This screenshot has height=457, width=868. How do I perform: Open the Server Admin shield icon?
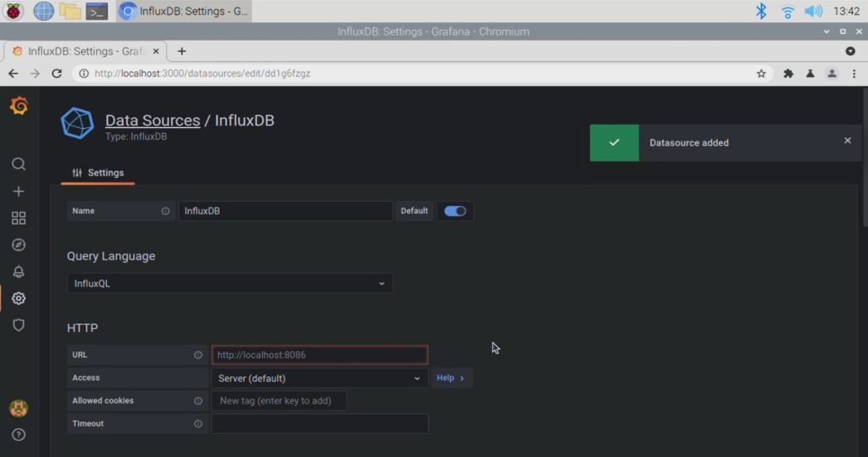[19, 325]
